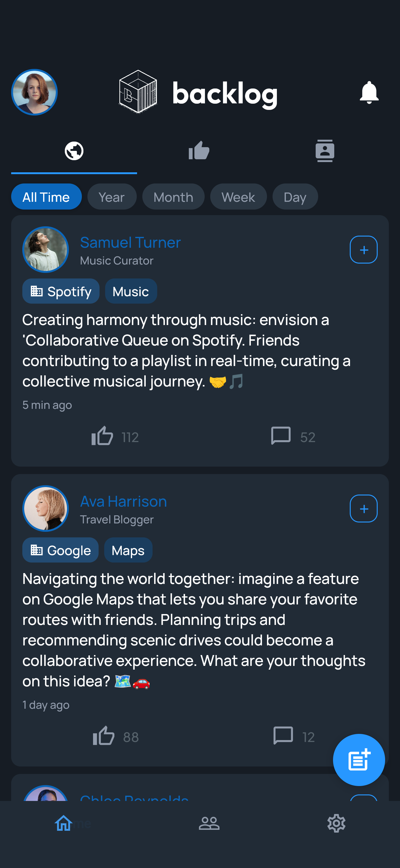This screenshot has height=868, width=400.
Task: Filter posts by Month
Action: 173,197
